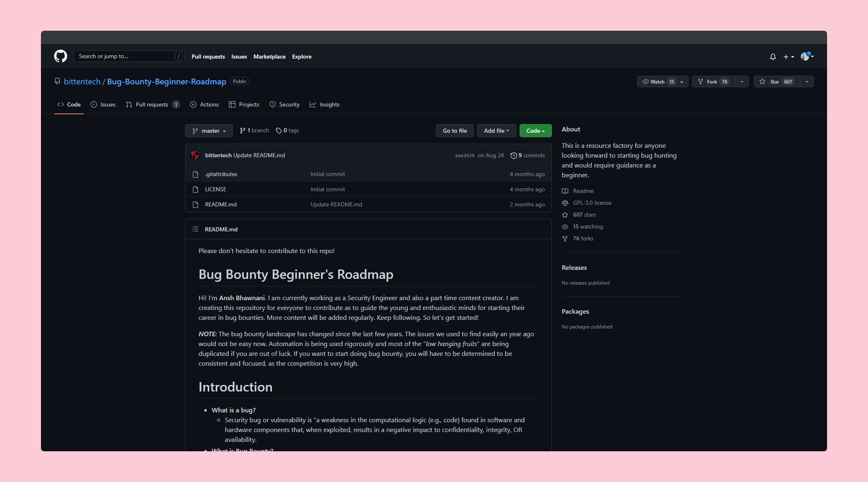Click the README table of contents icon
The width and height of the screenshot is (868, 482).
point(195,229)
